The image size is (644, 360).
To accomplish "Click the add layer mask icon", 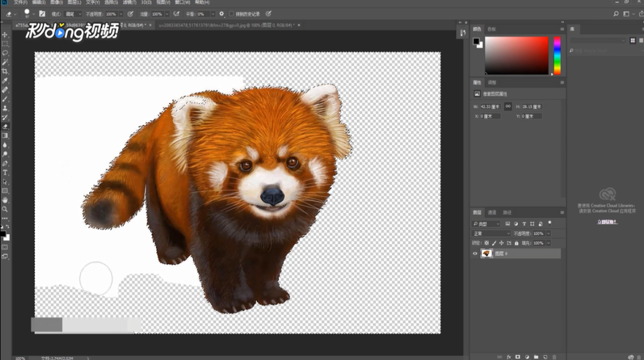I will point(518,357).
